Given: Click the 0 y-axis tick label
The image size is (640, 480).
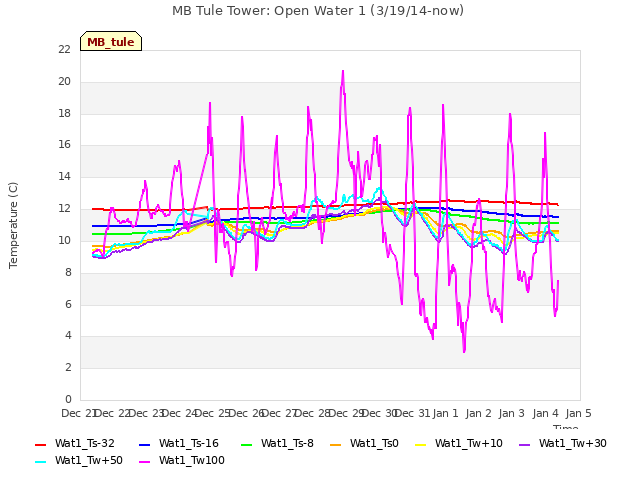Looking at the screenshot, I should point(68,399).
